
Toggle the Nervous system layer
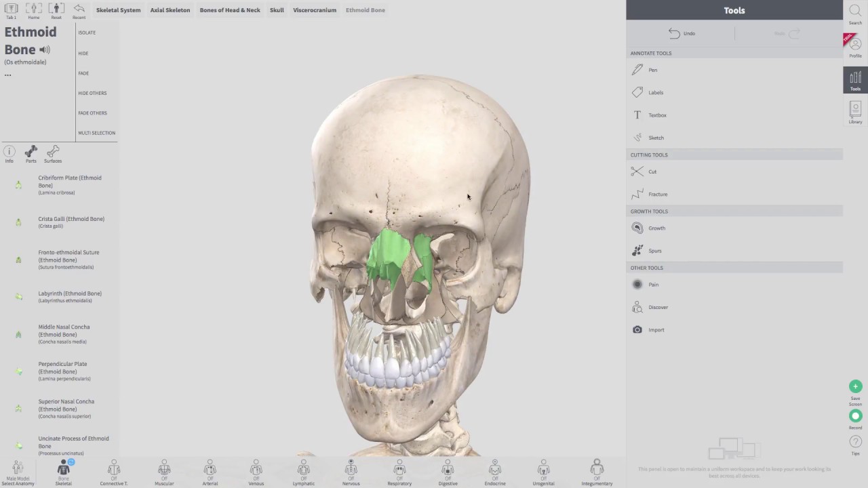point(351,472)
